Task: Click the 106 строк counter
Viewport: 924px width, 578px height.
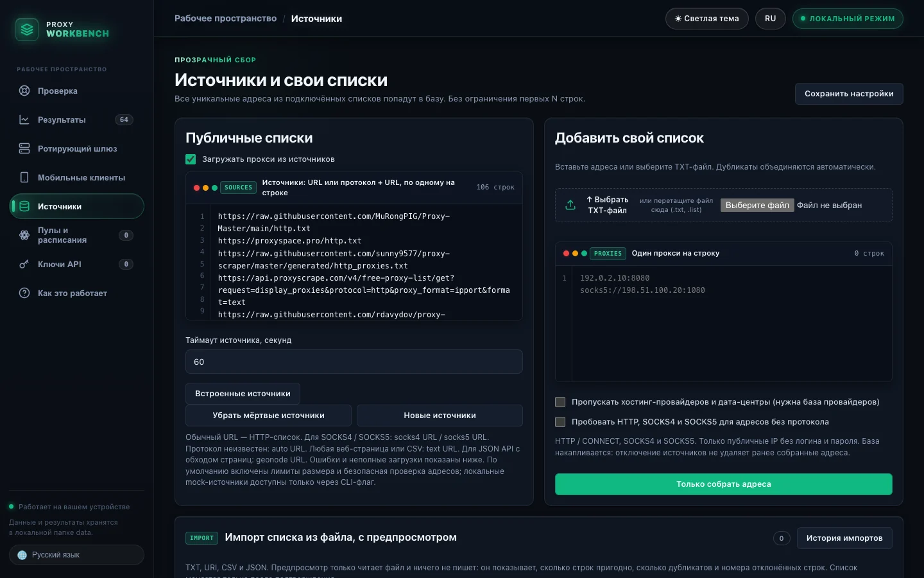Action: coord(495,188)
